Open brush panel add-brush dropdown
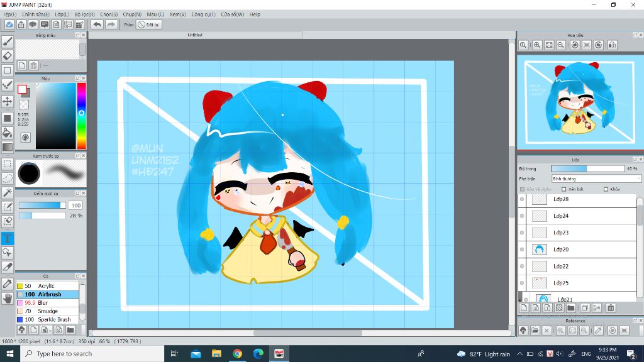The image size is (644, 362). point(45,330)
